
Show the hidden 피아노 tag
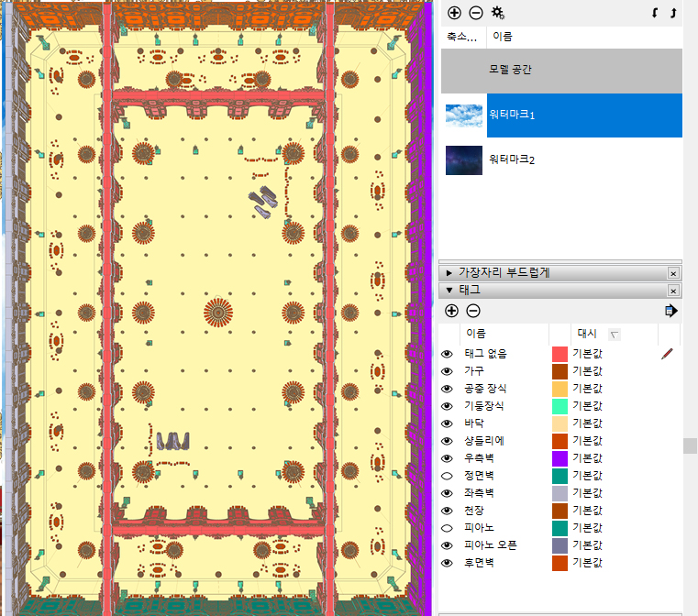click(x=448, y=528)
